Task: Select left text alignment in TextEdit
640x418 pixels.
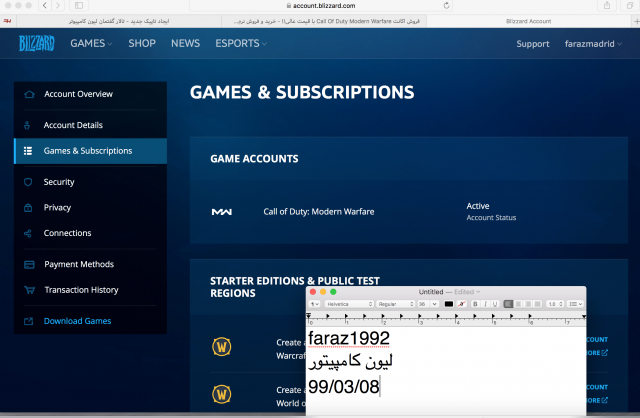Action: tap(509, 304)
